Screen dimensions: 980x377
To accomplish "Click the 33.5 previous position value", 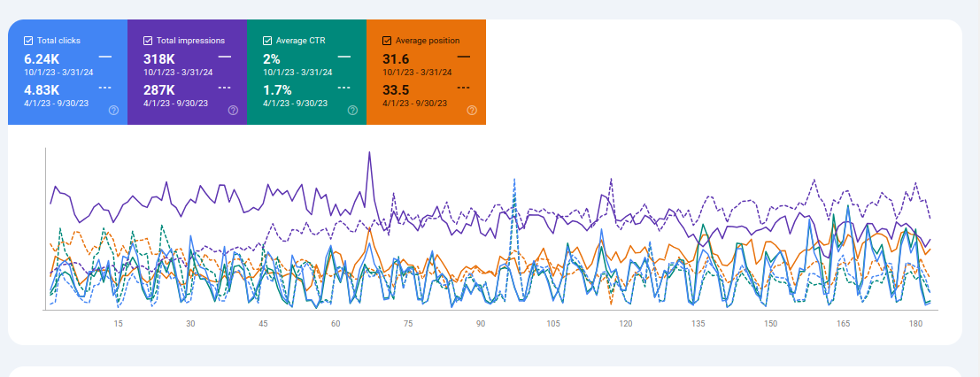I will click(x=396, y=90).
